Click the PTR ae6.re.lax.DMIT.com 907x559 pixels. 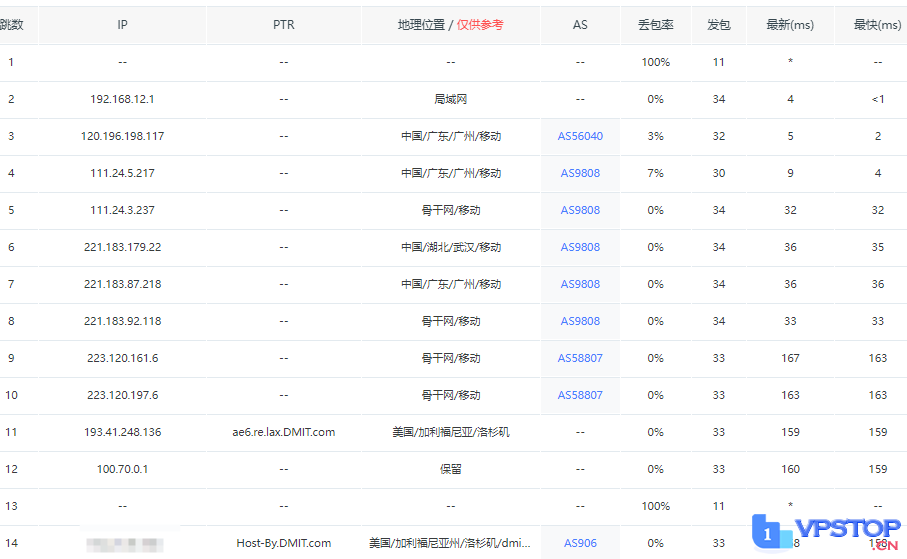point(283,432)
